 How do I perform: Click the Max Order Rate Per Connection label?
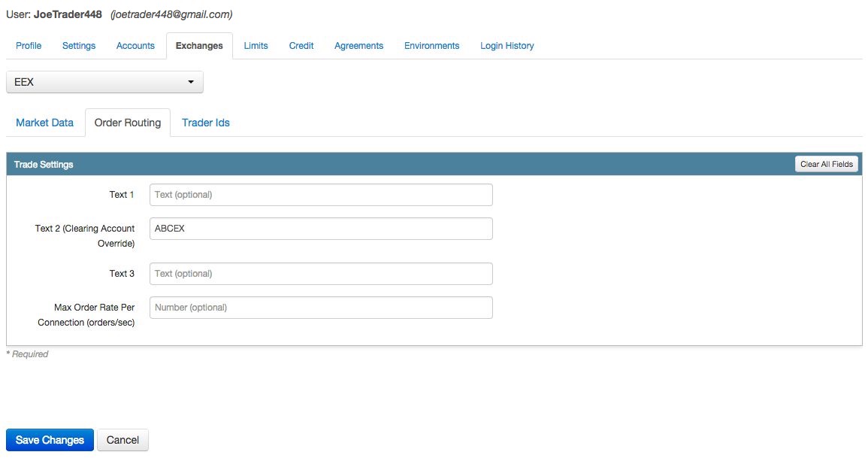tap(86, 314)
